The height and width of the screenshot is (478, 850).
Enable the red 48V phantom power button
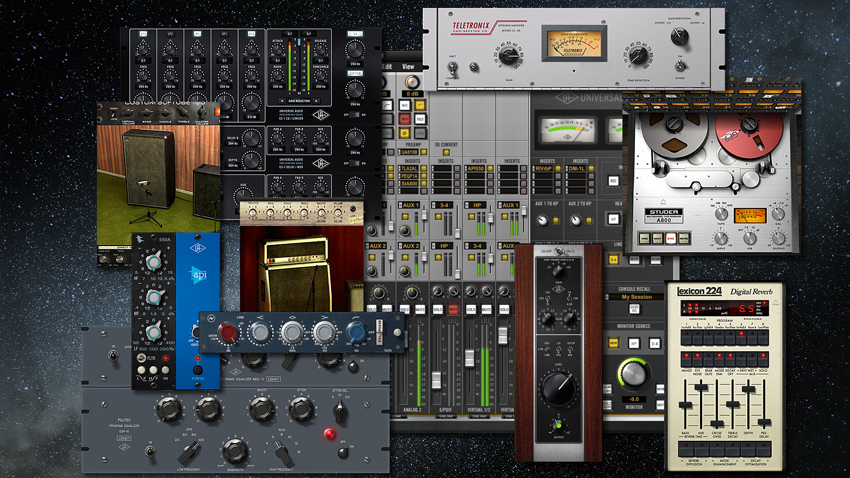[405, 119]
